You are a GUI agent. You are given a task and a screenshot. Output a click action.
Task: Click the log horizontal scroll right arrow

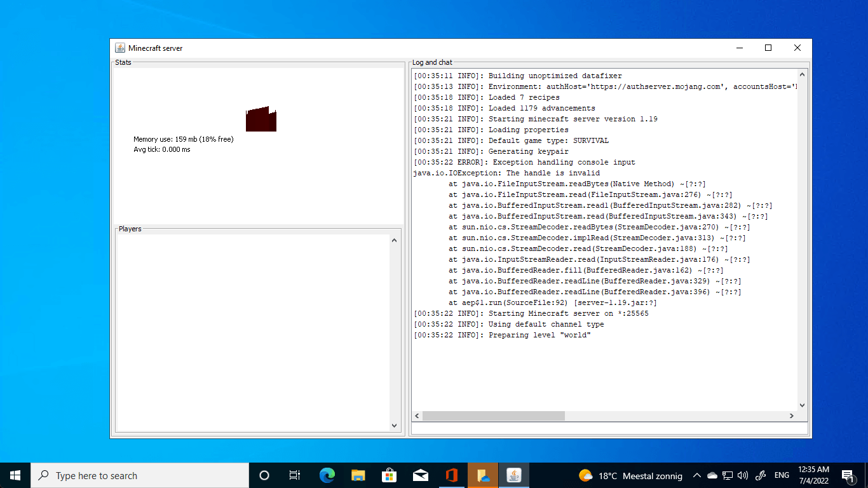pos(792,416)
